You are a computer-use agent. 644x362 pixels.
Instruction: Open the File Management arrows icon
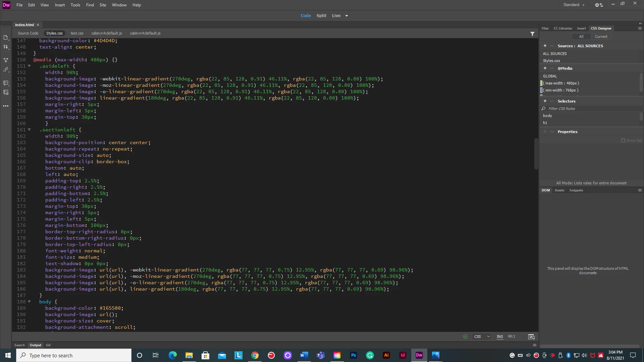(6, 47)
